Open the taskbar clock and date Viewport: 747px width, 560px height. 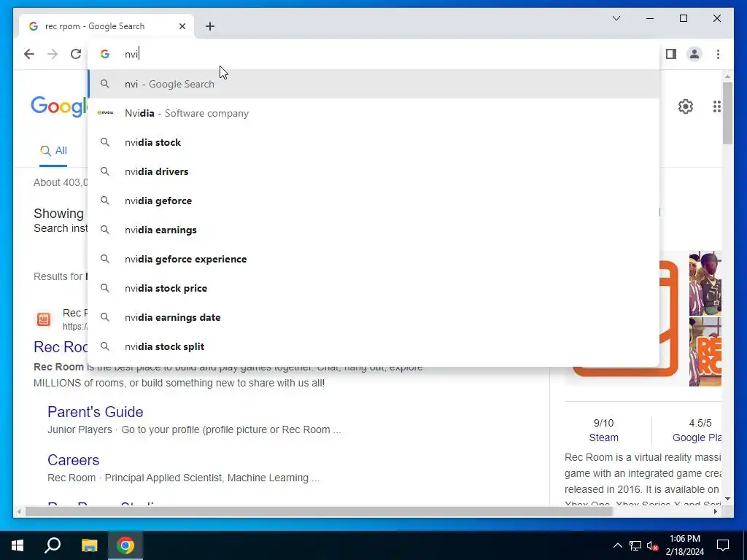(684, 545)
